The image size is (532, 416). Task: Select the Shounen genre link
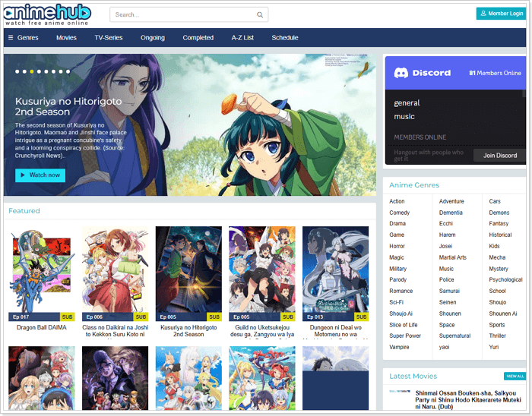point(450,314)
